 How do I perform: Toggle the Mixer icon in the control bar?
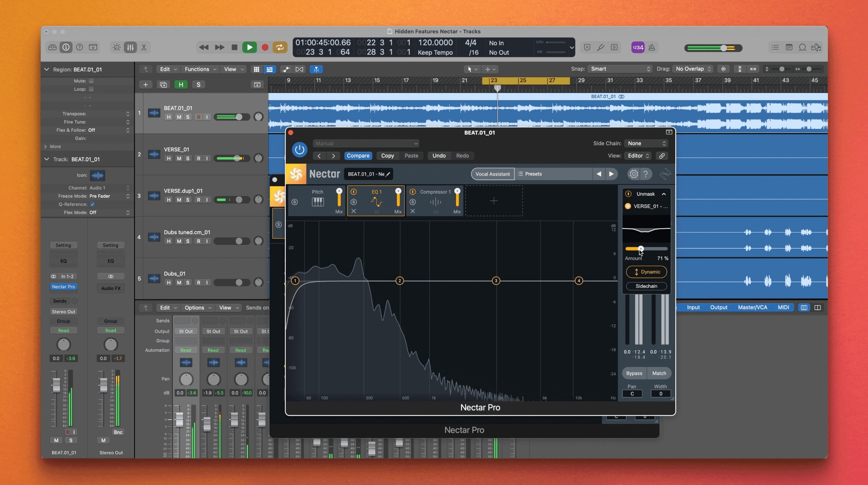(130, 47)
